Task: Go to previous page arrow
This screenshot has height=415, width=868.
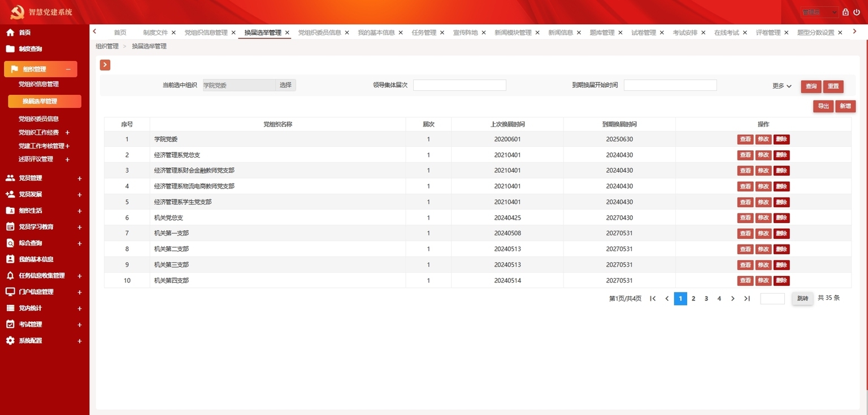Action: click(x=667, y=299)
